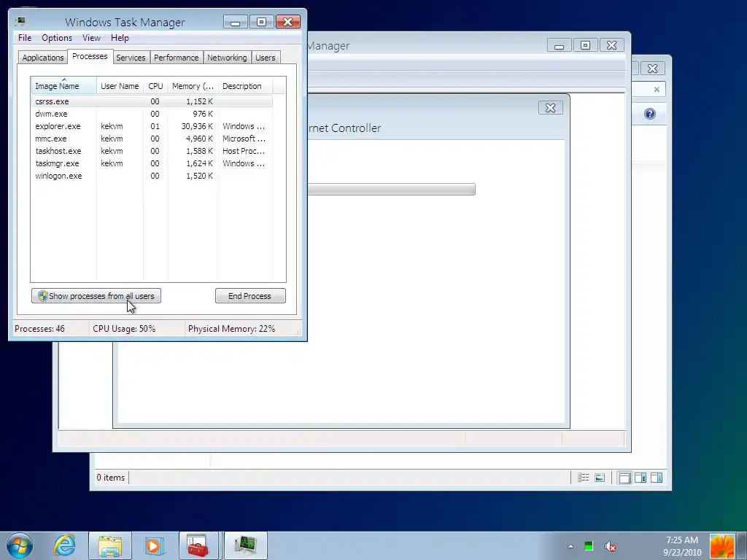The width and height of the screenshot is (747, 560).
Task: Switch to the Applications tab
Action: pyautogui.click(x=43, y=58)
